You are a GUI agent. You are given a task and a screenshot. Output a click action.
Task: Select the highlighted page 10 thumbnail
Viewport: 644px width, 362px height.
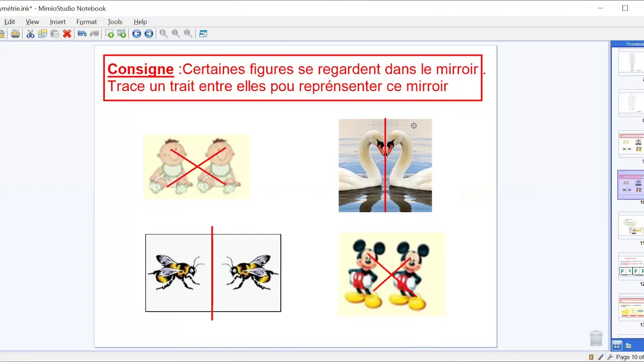631,185
